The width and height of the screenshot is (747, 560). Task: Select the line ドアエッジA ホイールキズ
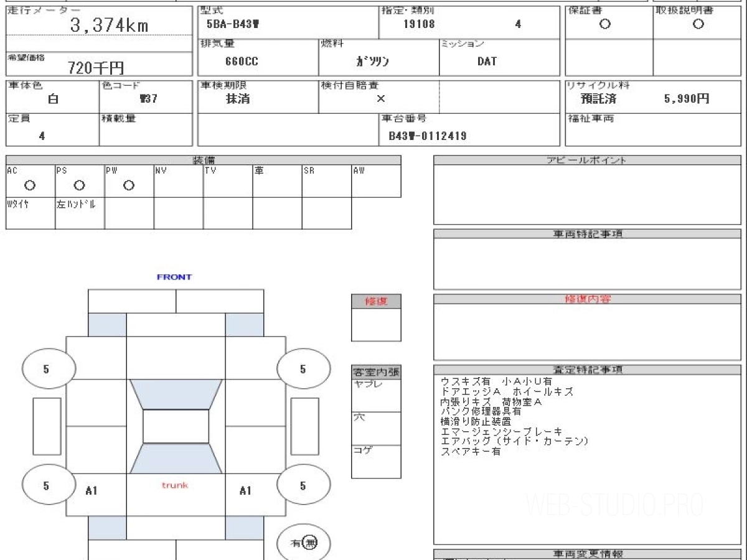pos(507,391)
